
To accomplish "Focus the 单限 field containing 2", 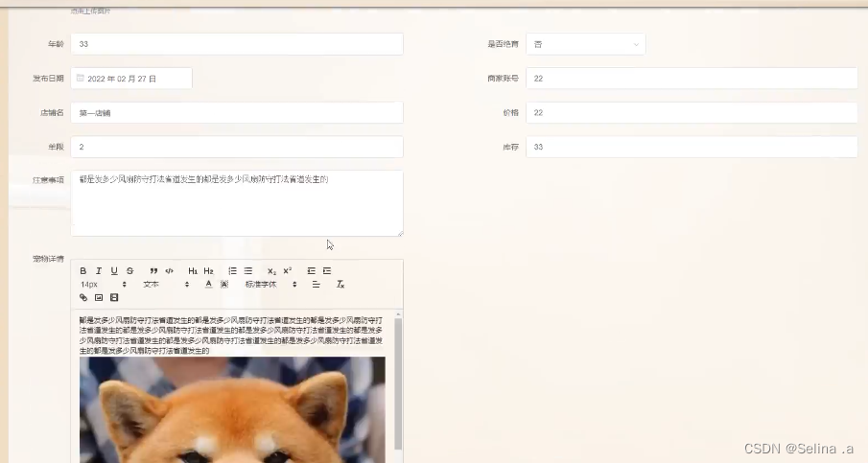I will point(237,147).
